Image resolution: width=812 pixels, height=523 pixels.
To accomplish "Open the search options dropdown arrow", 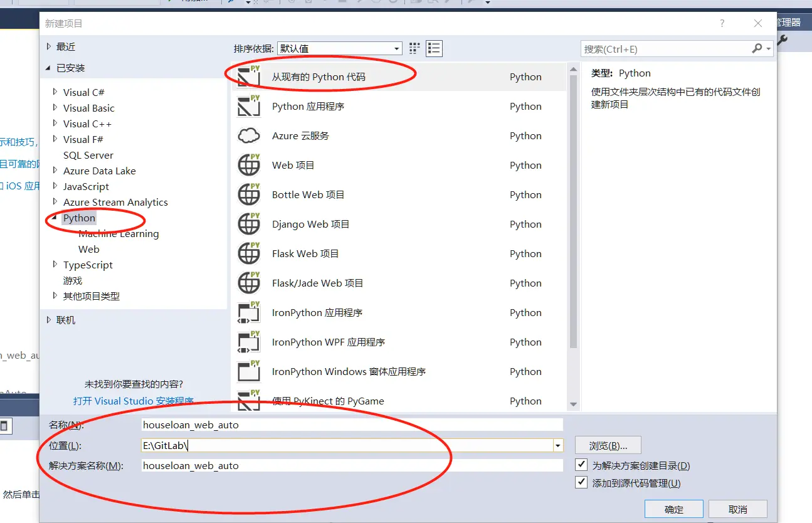I will tap(768, 48).
